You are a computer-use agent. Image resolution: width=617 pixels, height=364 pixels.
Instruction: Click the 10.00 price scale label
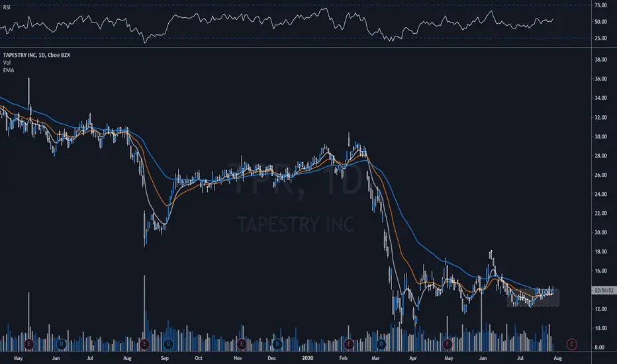click(x=600, y=328)
